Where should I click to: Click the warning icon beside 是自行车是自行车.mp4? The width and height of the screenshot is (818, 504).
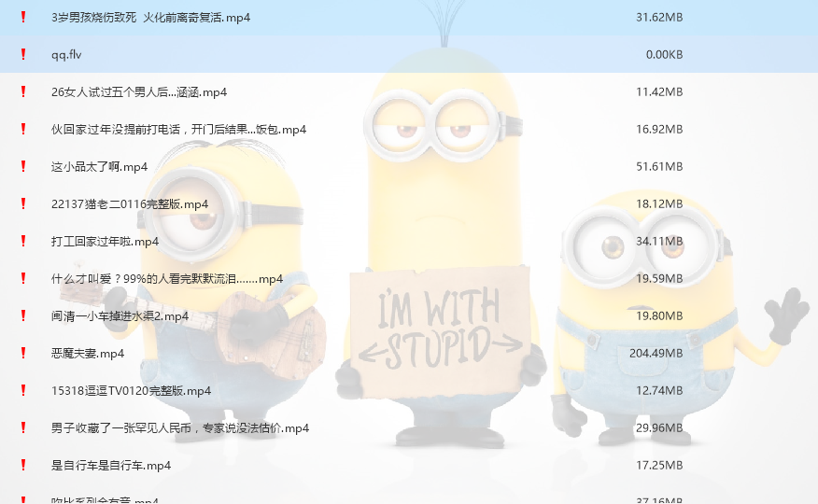pyautogui.click(x=23, y=465)
